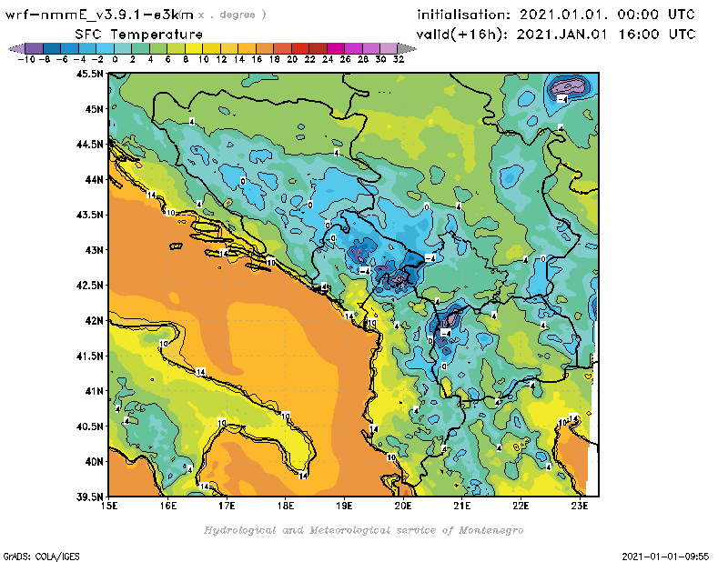Click the '15E' longitude label
728x562 pixels.
click(109, 506)
